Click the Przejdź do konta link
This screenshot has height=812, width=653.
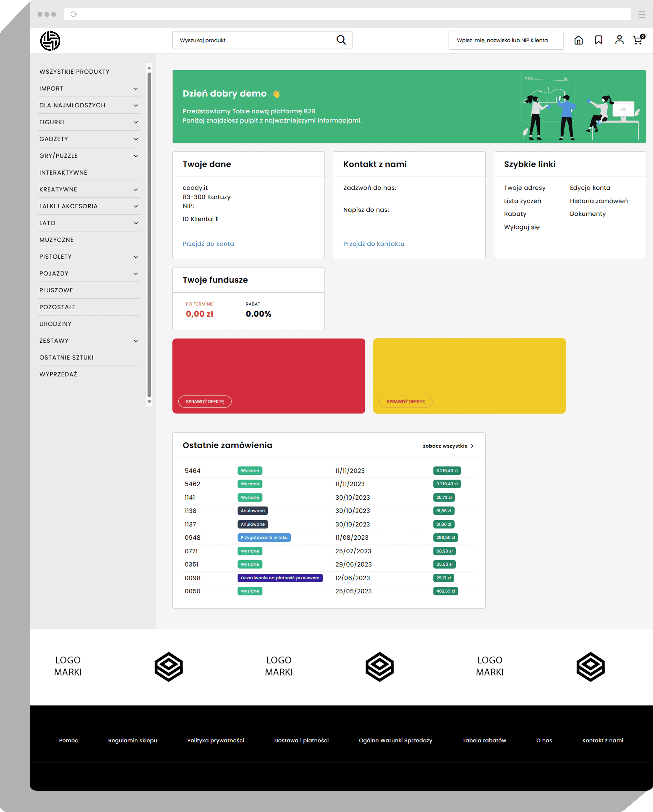tap(208, 244)
